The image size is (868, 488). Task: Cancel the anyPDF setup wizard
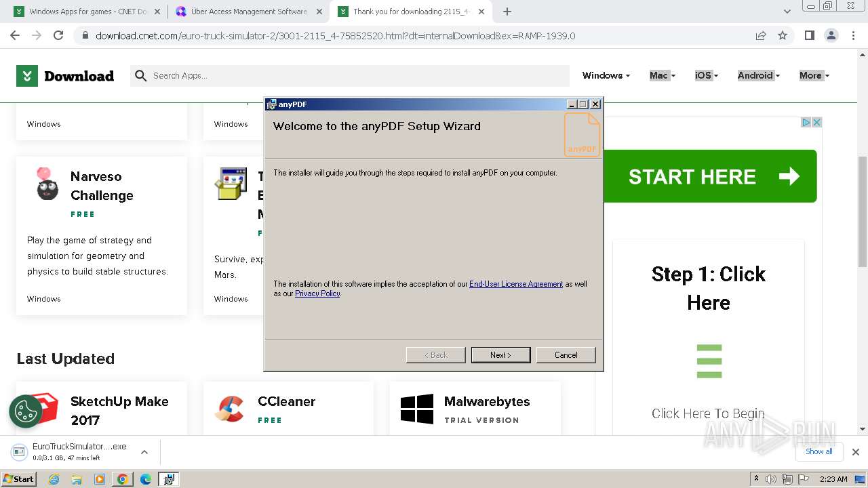click(x=566, y=355)
